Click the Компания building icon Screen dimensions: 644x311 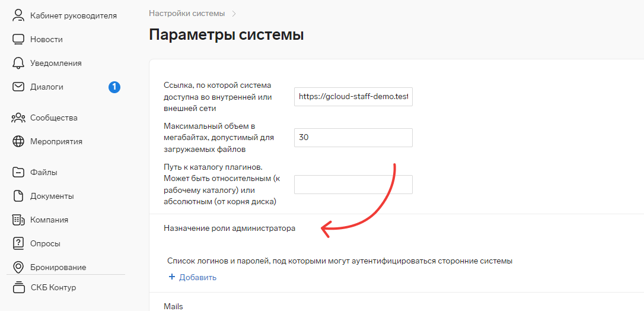click(x=18, y=220)
